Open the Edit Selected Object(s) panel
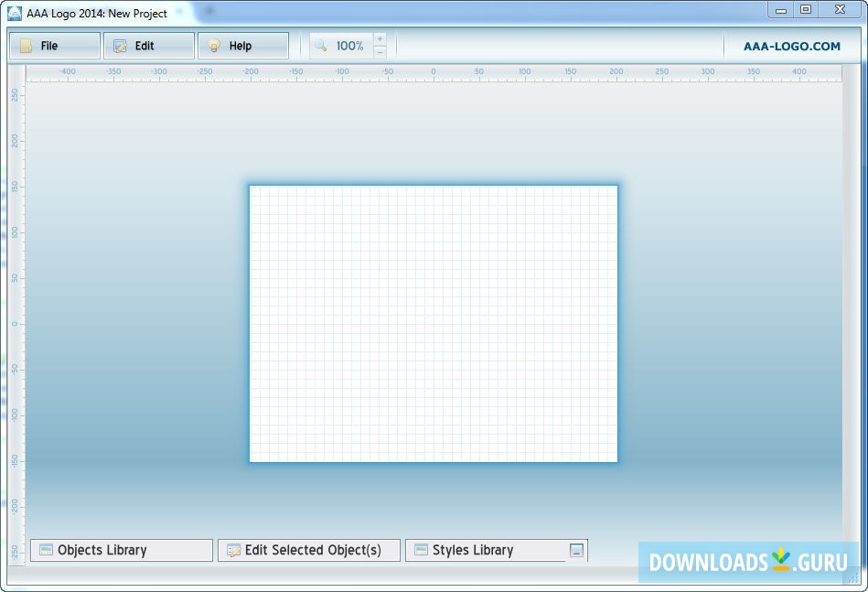The width and height of the screenshot is (868, 592). (x=309, y=550)
